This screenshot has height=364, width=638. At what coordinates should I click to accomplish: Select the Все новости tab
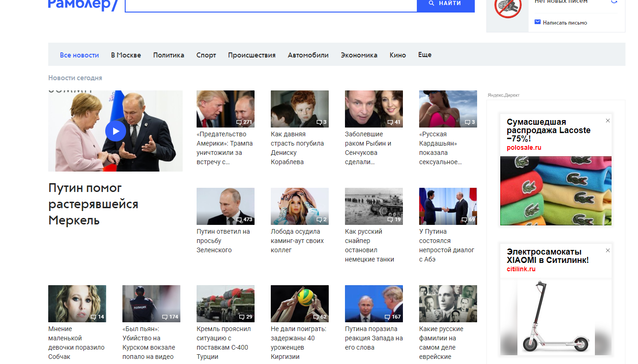(x=79, y=55)
